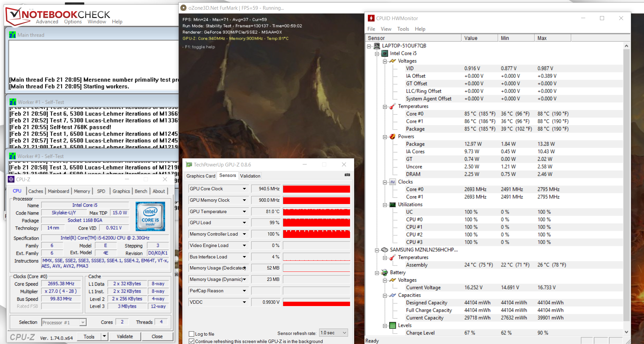The image size is (644, 344).
Task: Open HWMonitor's File menu
Action: (x=371, y=29)
